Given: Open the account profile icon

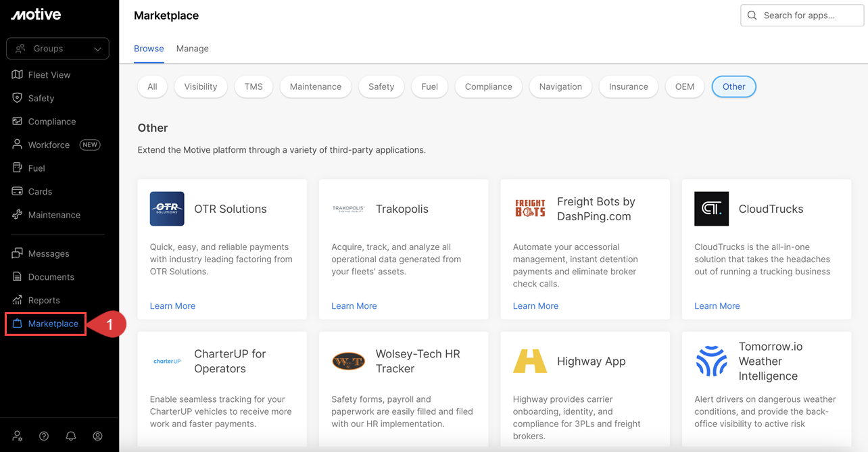Looking at the screenshot, I should [x=97, y=436].
